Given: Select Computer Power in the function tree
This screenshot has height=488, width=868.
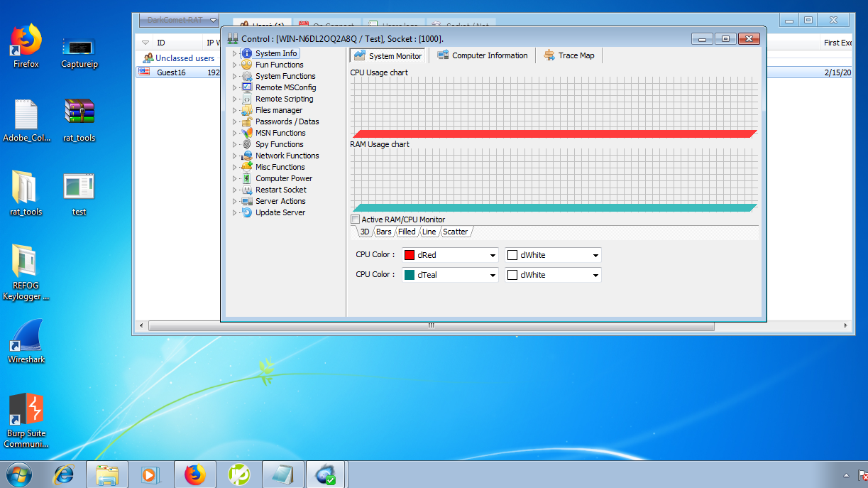Looking at the screenshot, I should (284, 178).
